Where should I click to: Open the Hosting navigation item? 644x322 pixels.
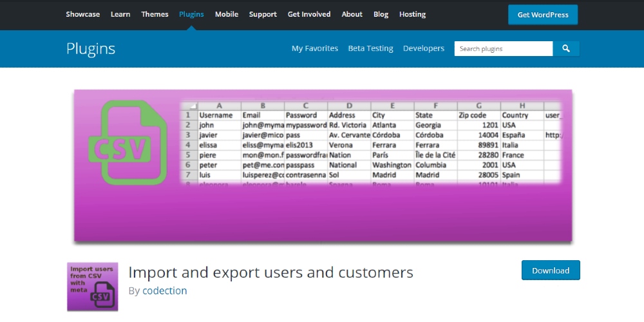412,14
